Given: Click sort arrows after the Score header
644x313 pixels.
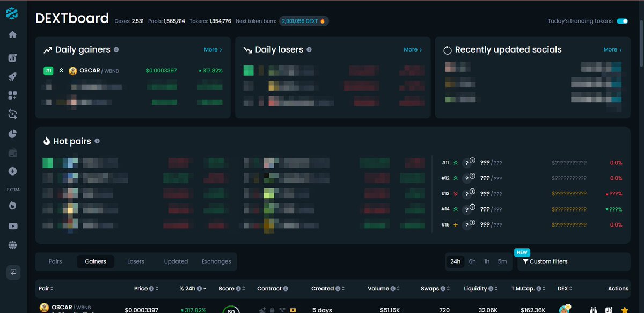Looking at the screenshot, I should click(x=244, y=289).
